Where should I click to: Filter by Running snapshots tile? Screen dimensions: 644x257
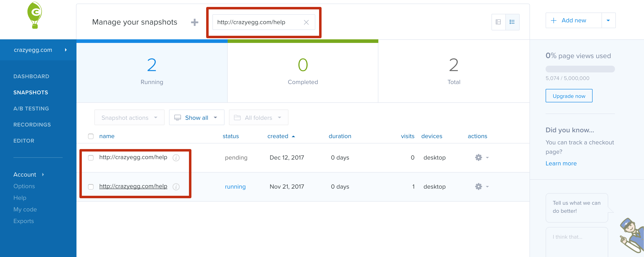pyautogui.click(x=152, y=71)
